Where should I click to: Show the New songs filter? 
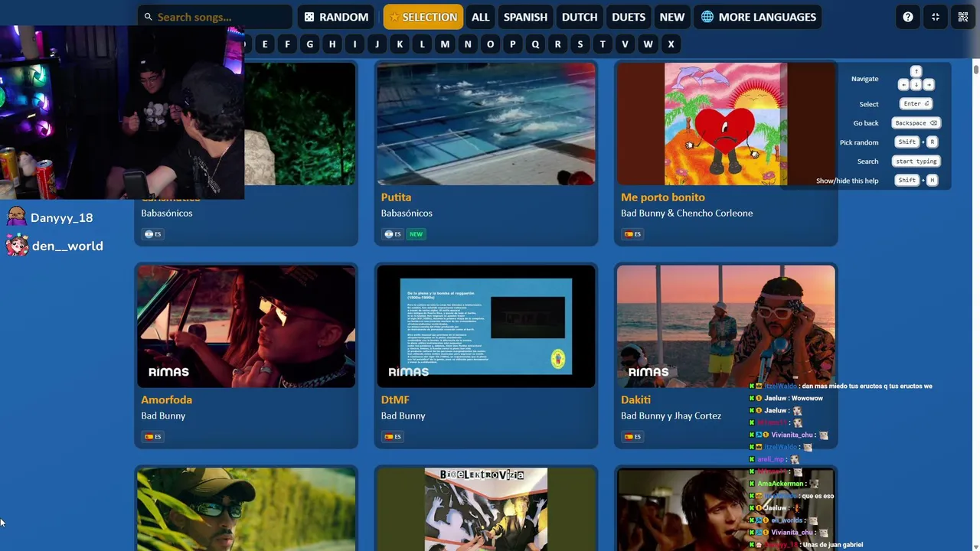click(672, 17)
